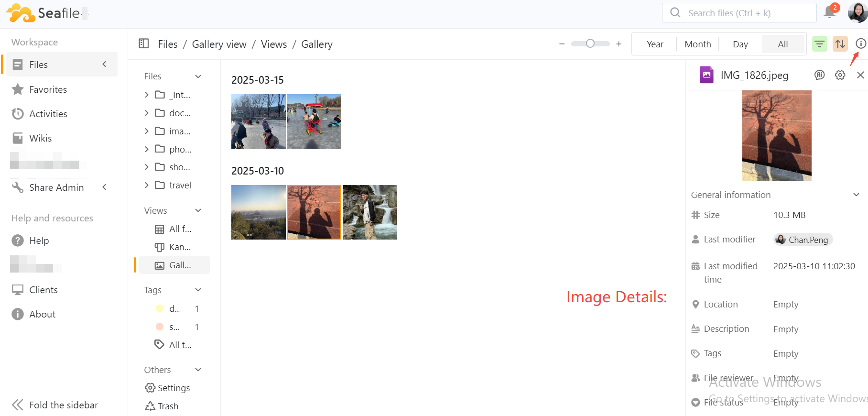Switch grouping to Year
The image size is (868, 416).
(655, 44)
